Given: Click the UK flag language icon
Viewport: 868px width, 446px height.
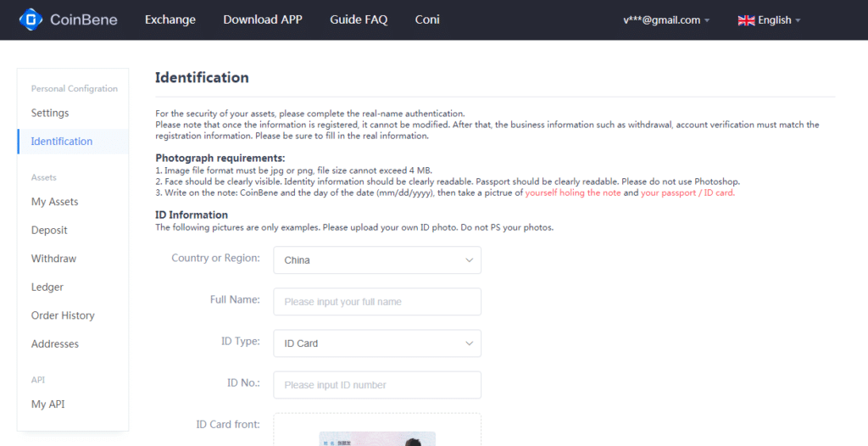Looking at the screenshot, I should 746,20.
